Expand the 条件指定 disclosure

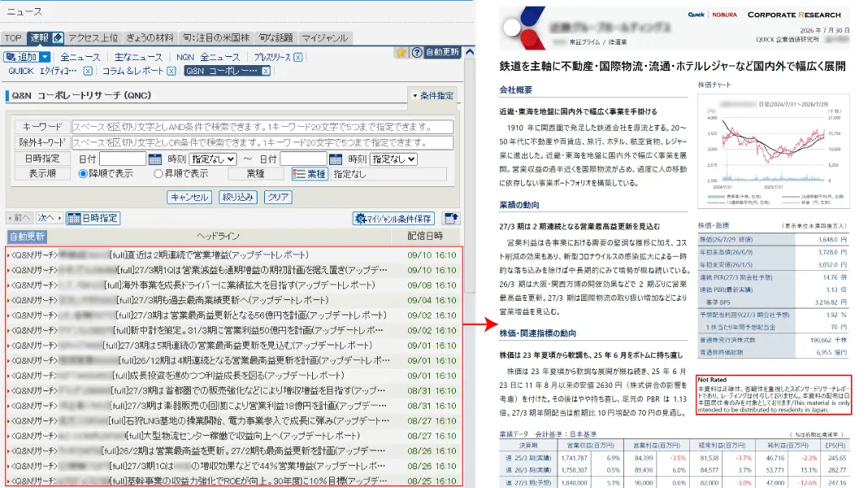click(432, 95)
